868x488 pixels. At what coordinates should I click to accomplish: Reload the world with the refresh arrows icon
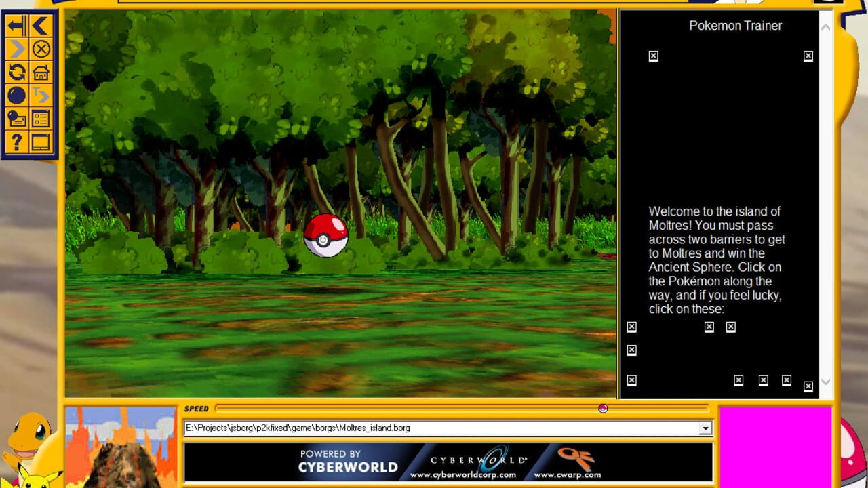[x=17, y=73]
